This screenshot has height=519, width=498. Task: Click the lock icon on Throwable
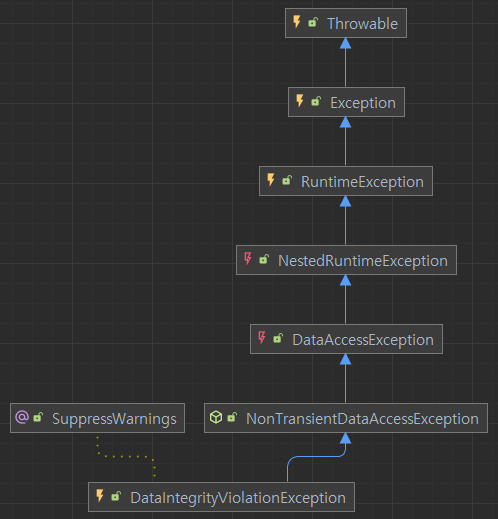pos(313,22)
